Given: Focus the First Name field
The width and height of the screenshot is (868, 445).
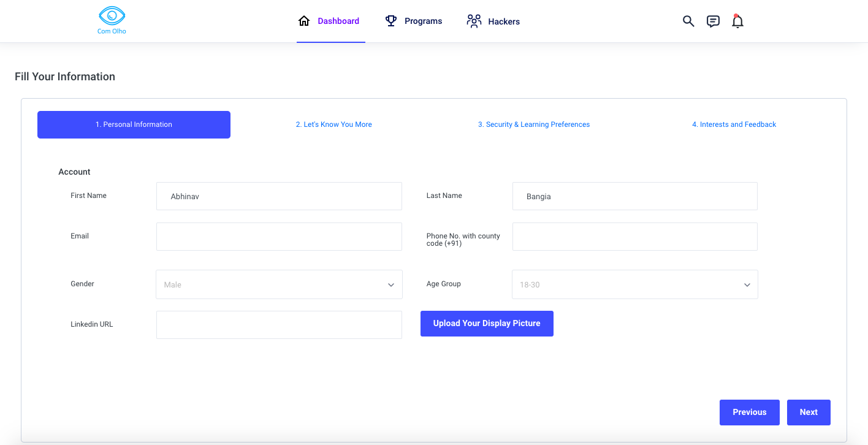Looking at the screenshot, I should [279, 196].
